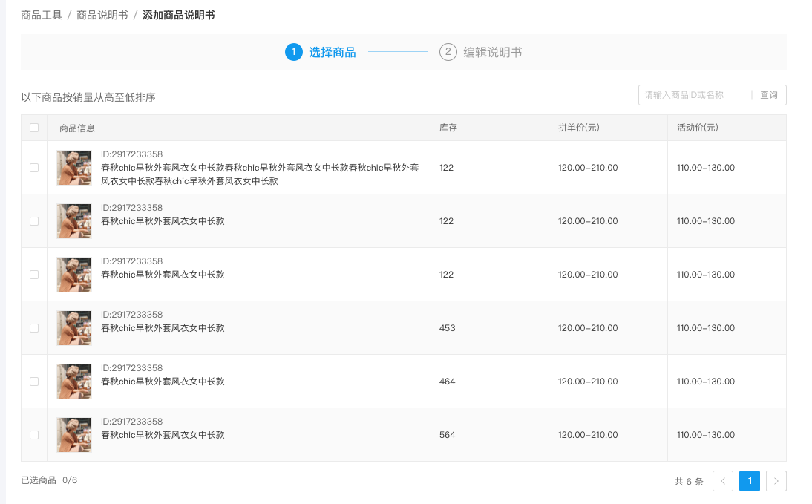Viewport: 812px width, 504px height.
Task: Click the step 1 circle for 选择商品
Action: click(294, 52)
